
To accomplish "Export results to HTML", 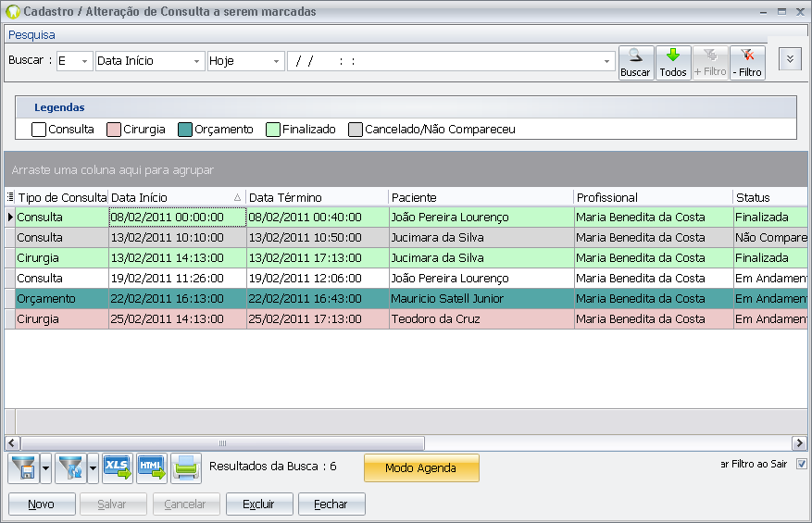I will pyautogui.click(x=152, y=468).
